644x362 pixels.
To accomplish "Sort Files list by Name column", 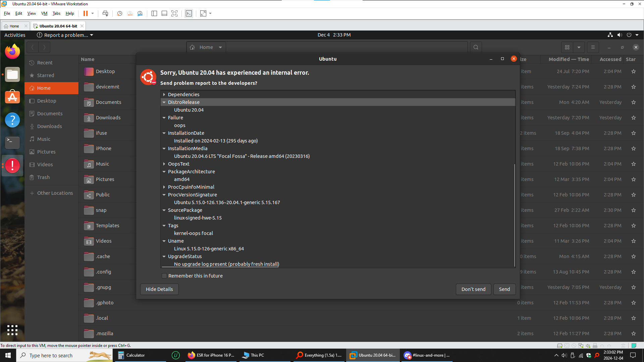I will [88, 59].
